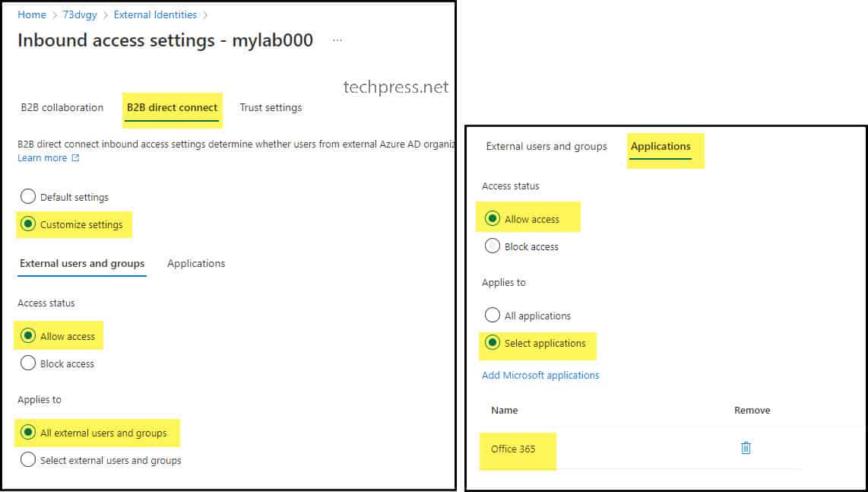Choose All applications in the Applications panel
The image size is (868, 492).
pos(492,315)
